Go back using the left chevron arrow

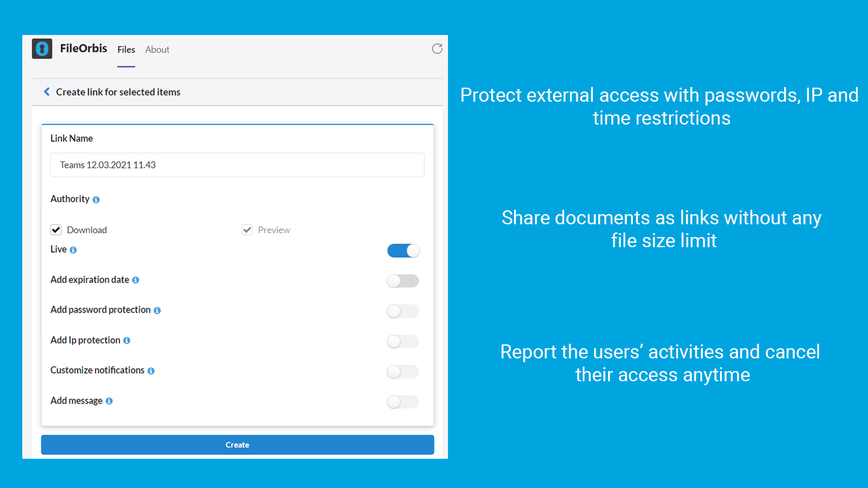click(x=46, y=92)
